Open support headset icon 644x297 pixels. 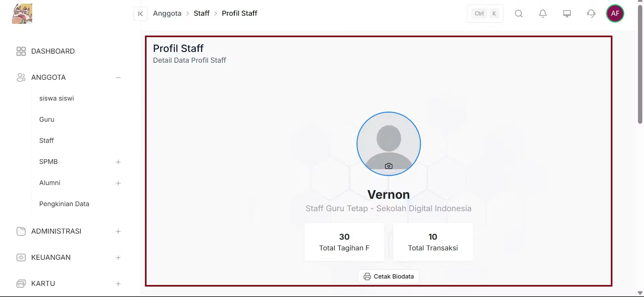coord(591,13)
